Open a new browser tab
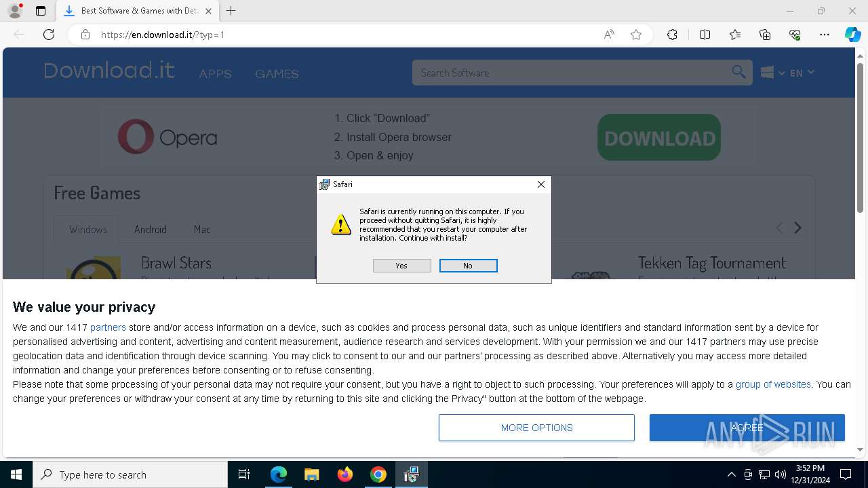 [x=231, y=11]
